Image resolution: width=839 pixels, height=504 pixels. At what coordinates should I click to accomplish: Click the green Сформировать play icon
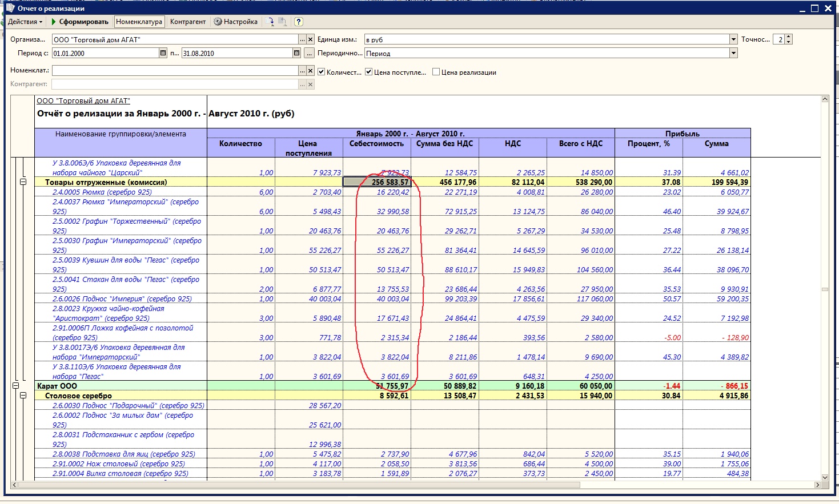coord(54,22)
